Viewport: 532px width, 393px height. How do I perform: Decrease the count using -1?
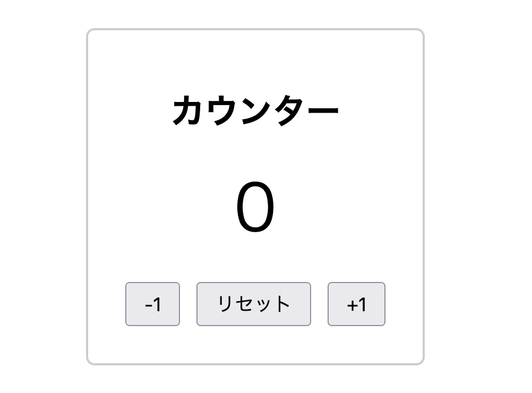(153, 304)
